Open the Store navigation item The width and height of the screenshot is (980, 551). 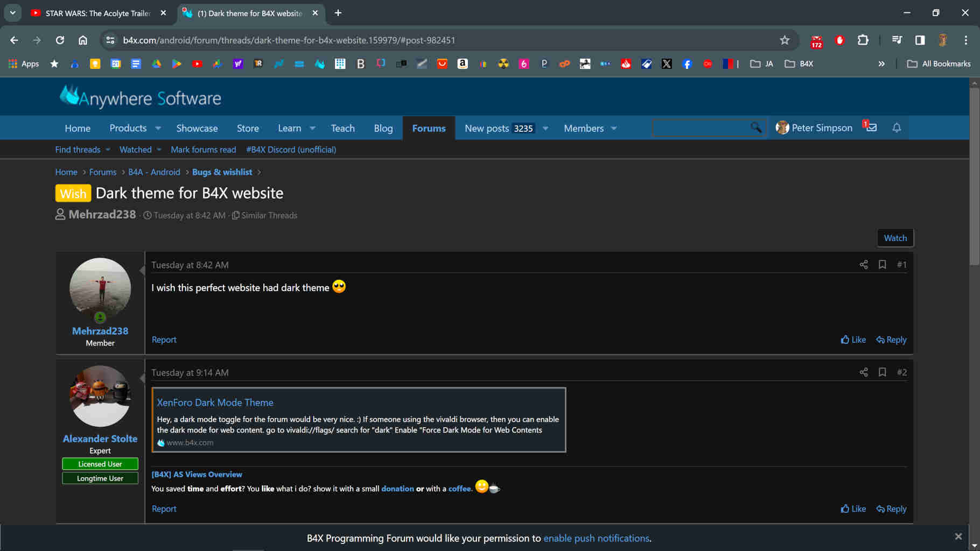tap(248, 128)
